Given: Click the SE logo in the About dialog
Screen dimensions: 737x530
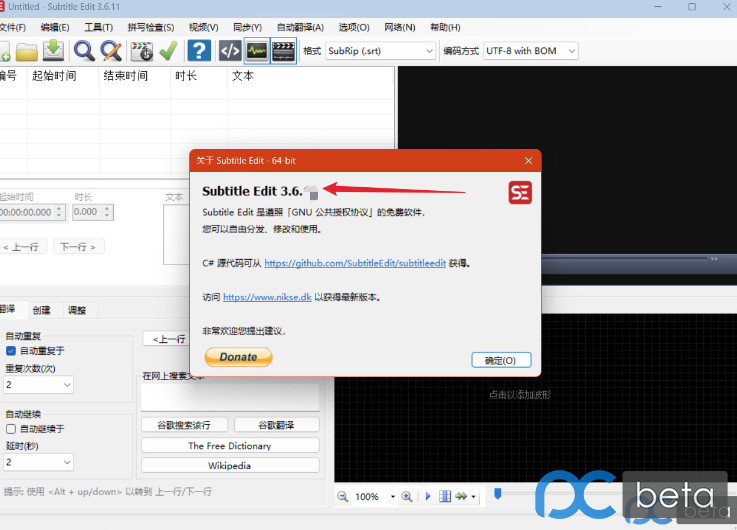Looking at the screenshot, I should point(520,193).
